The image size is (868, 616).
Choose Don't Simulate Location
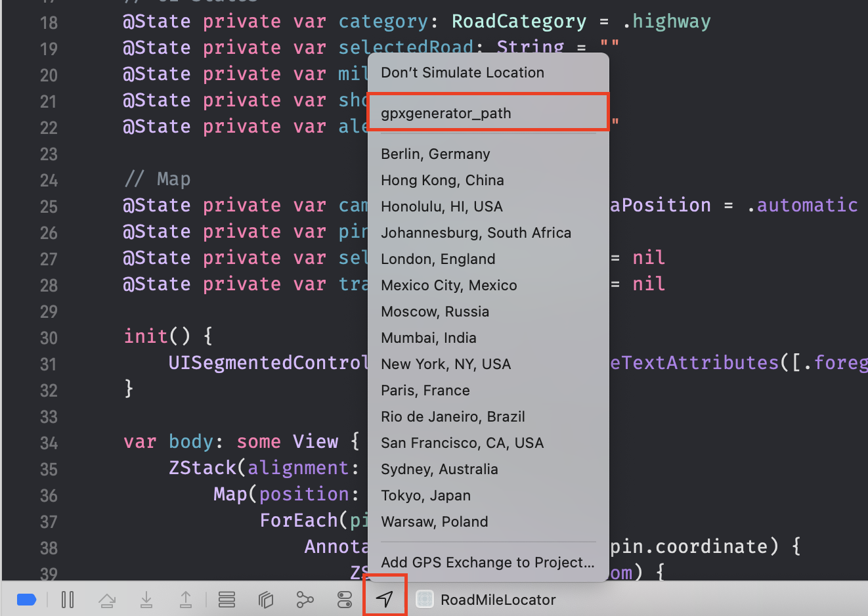(x=462, y=73)
